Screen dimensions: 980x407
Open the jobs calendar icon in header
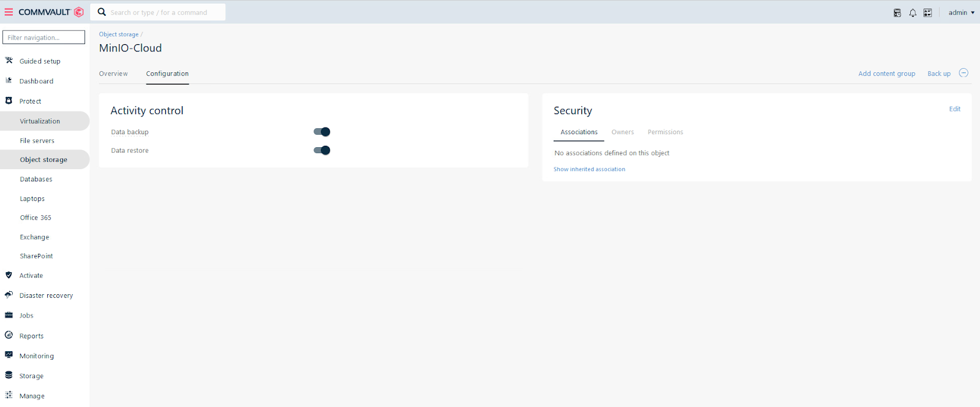[897, 13]
